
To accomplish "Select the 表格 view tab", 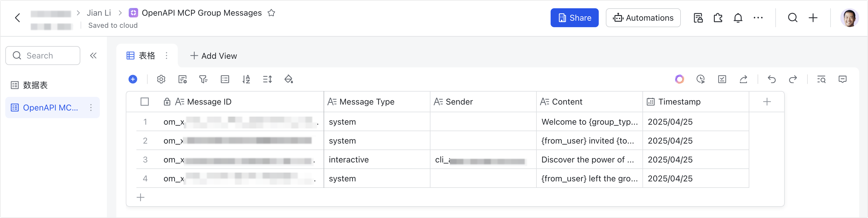I will [141, 56].
